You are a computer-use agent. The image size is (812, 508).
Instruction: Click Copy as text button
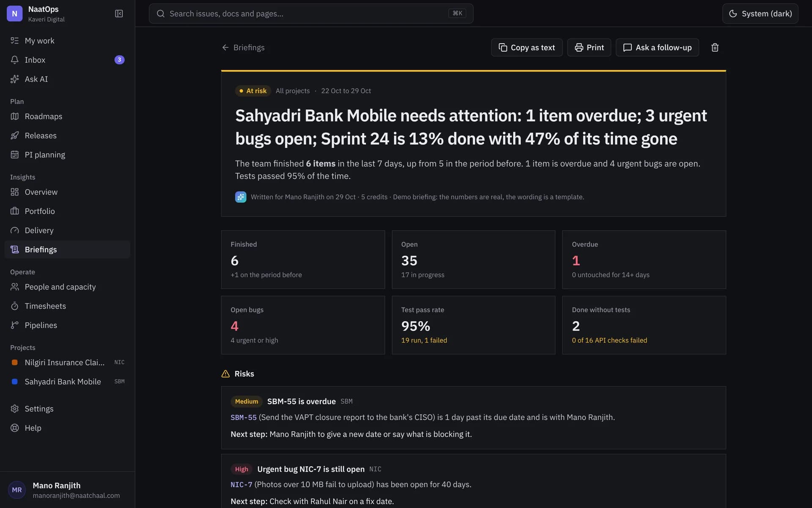527,47
